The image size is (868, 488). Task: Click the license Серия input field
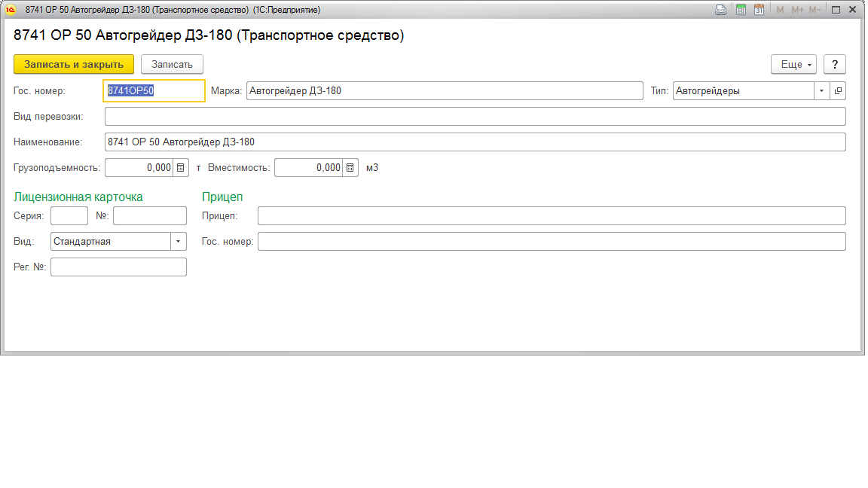coord(69,216)
